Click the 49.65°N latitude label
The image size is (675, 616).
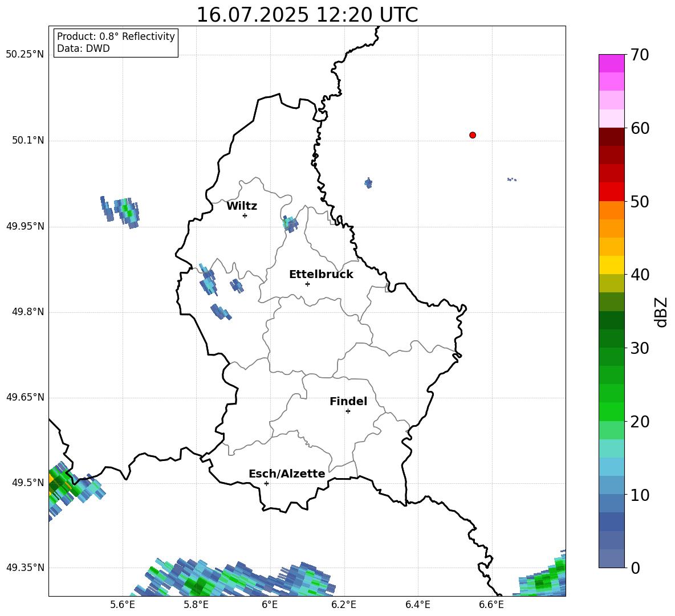25,397
